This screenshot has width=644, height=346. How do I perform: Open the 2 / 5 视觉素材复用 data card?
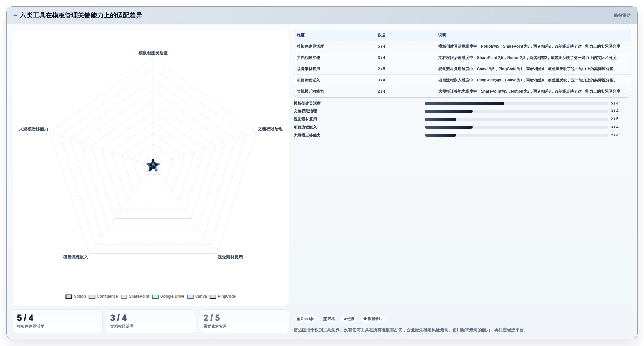click(x=244, y=321)
